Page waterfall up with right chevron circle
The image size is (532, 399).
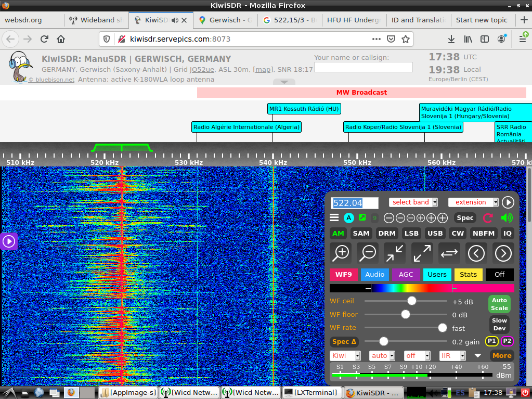coord(503,253)
